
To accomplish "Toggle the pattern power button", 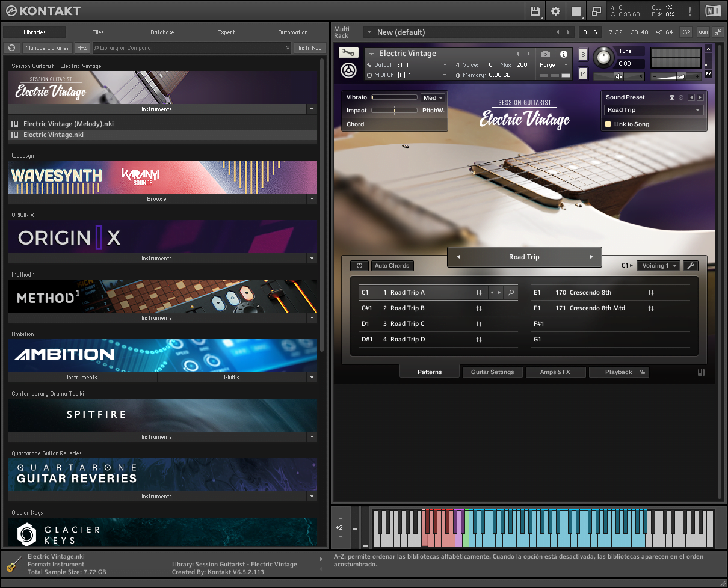I will point(359,266).
